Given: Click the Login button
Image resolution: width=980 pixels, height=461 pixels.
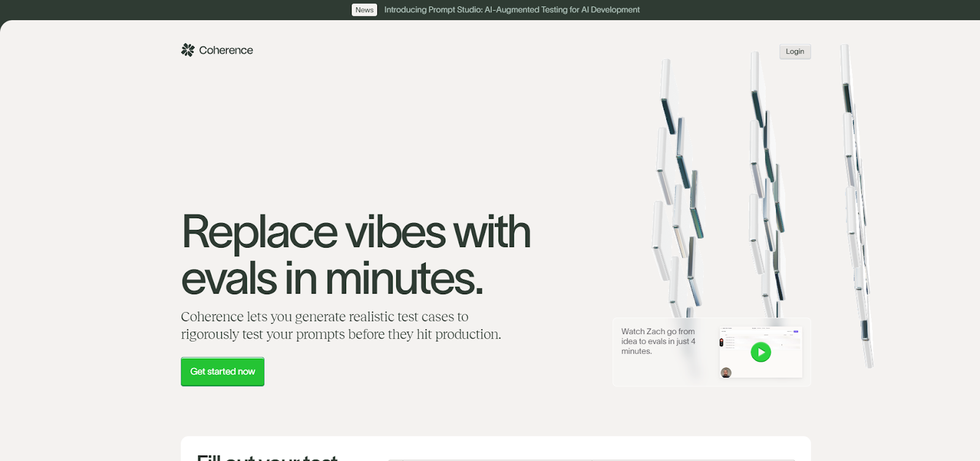Looking at the screenshot, I should [795, 51].
